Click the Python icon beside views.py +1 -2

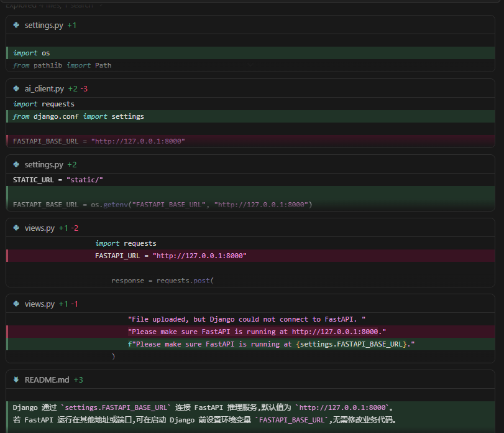point(16,228)
